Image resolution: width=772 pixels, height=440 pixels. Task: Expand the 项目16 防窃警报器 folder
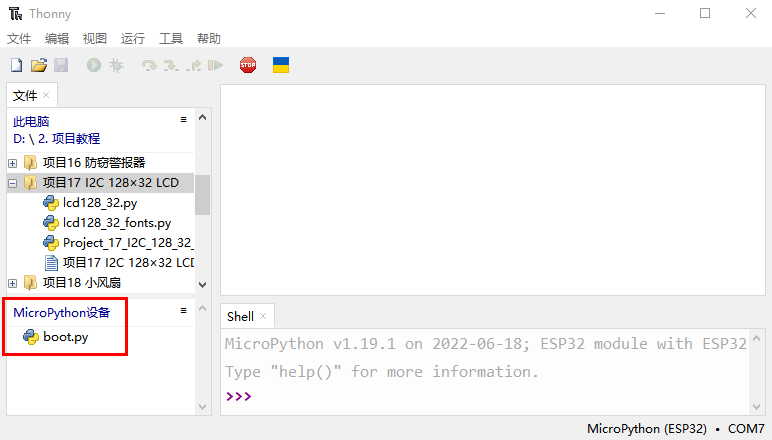[13, 162]
